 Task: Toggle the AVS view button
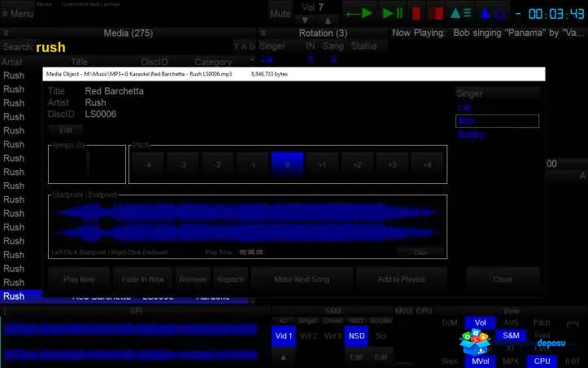click(x=511, y=322)
